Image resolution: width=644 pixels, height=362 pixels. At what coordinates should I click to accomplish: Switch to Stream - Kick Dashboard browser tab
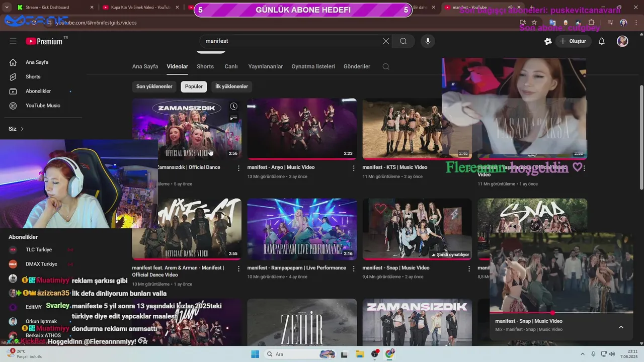tap(47, 8)
